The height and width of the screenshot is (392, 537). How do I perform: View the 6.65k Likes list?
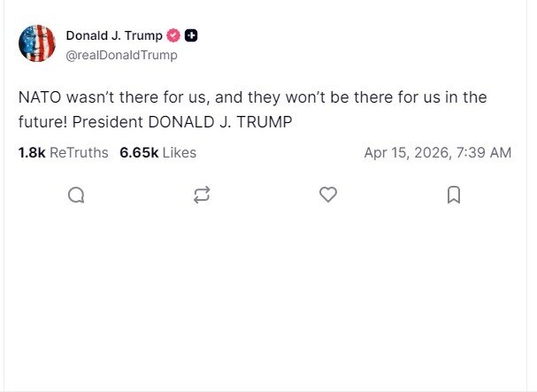[157, 152]
